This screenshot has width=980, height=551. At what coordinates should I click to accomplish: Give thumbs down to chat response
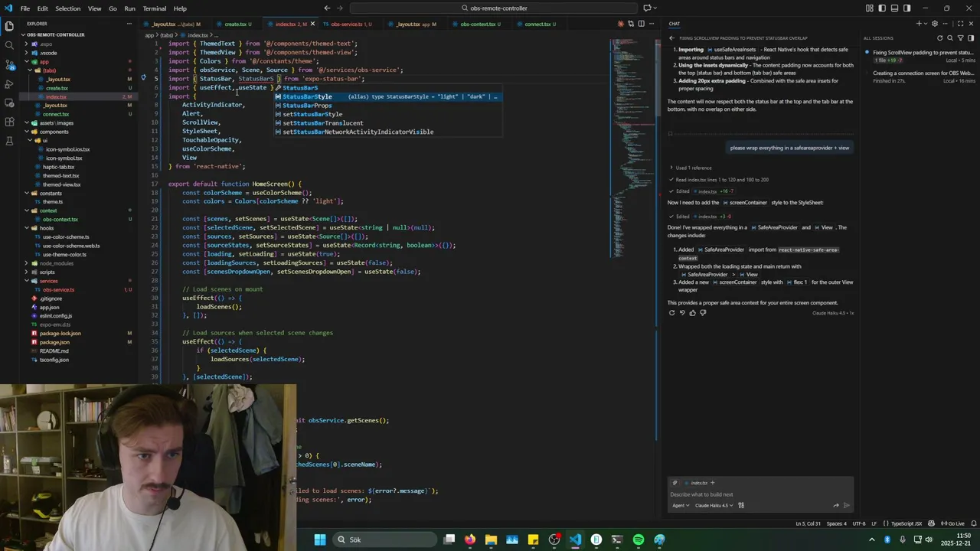(x=703, y=312)
